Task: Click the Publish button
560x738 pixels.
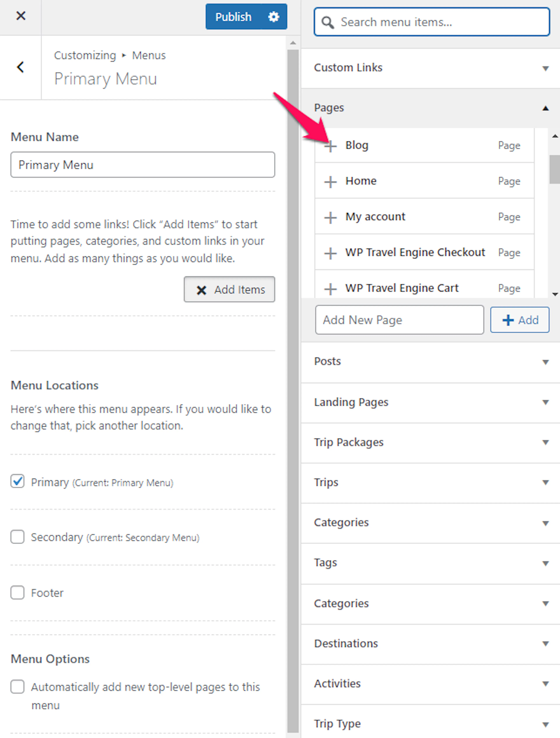Action: 233,17
